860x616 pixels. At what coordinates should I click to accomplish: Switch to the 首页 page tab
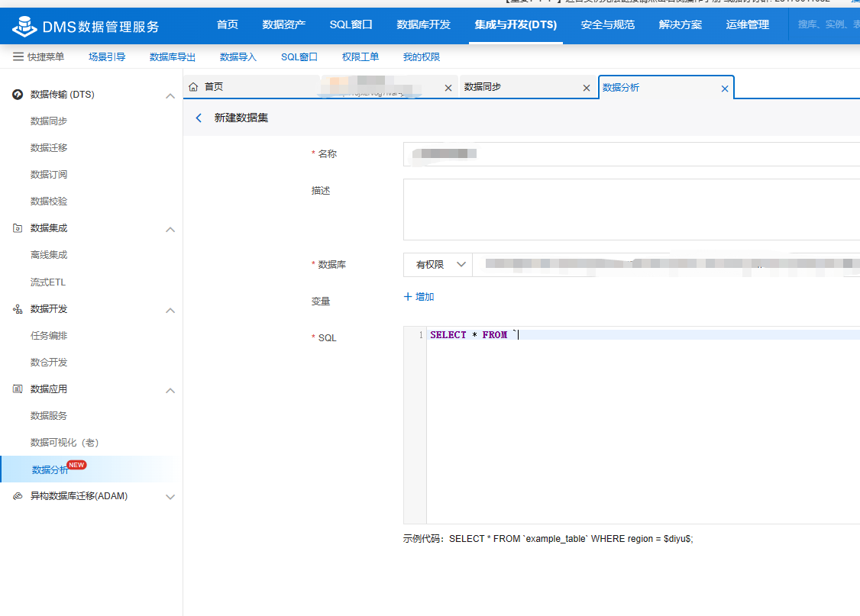[x=251, y=87]
